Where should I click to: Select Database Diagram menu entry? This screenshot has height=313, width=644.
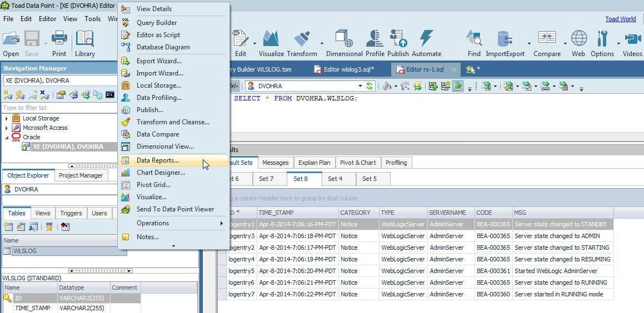[173, 47]
